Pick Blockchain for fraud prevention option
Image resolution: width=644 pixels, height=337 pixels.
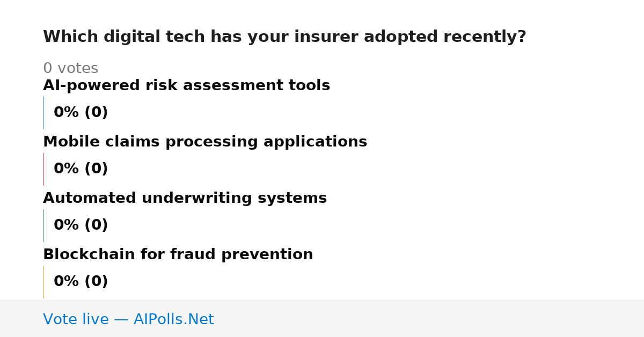(178, 255)
